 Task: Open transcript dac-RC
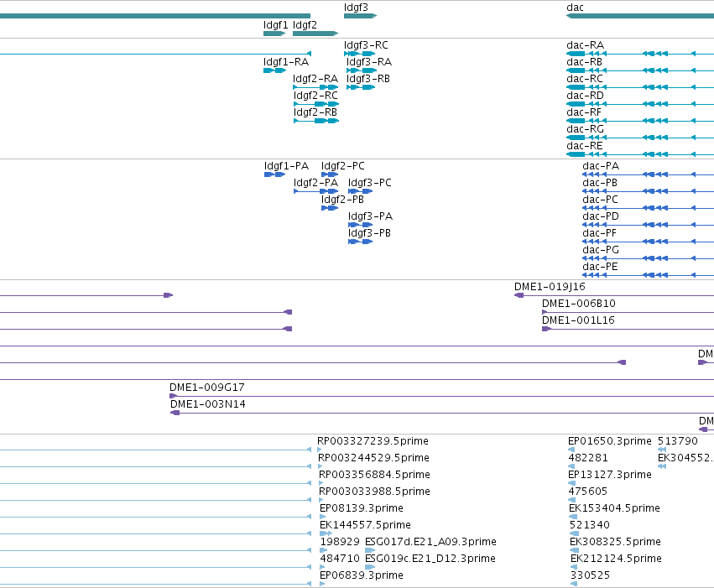(584, 79)
